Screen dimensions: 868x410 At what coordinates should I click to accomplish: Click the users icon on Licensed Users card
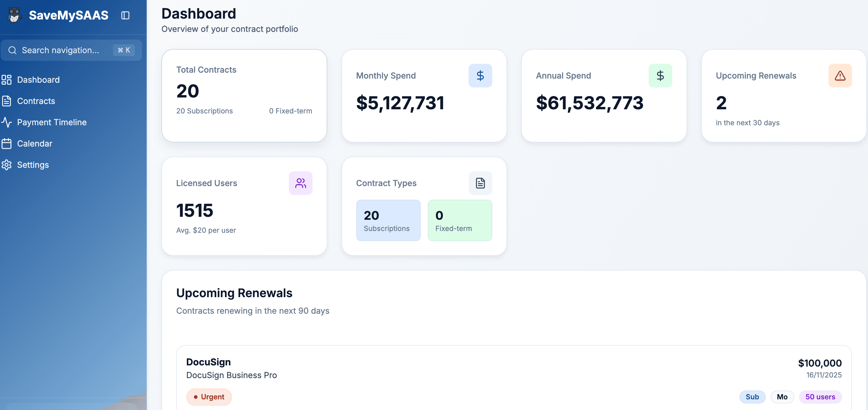300,183
